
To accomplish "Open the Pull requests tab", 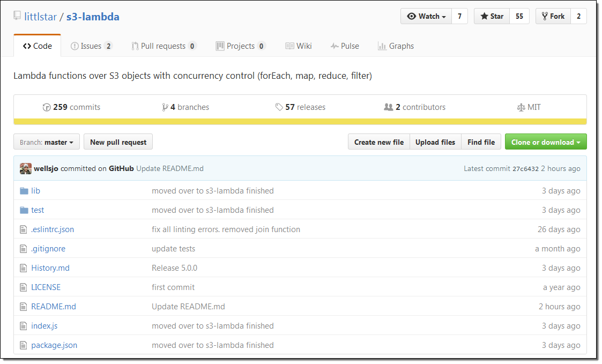I will click(x=164, y=46).
